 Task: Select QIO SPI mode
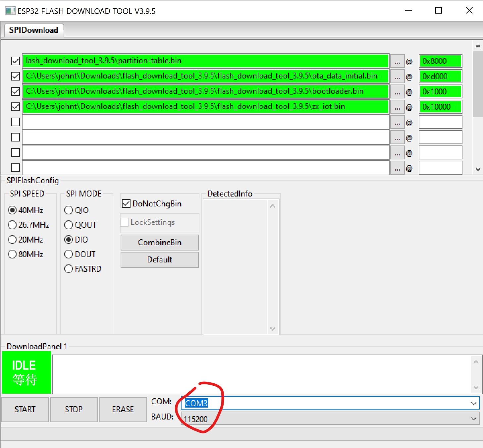(69, 210)
